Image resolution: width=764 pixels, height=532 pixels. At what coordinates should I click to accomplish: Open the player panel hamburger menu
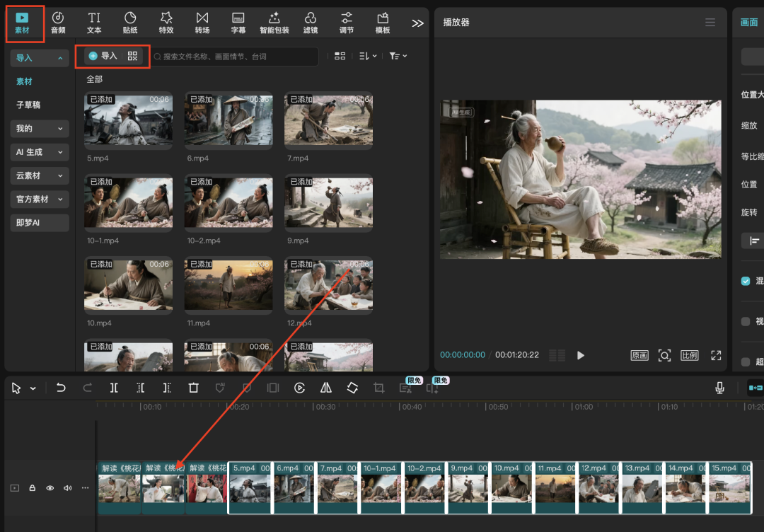click(x=710, y=23)
